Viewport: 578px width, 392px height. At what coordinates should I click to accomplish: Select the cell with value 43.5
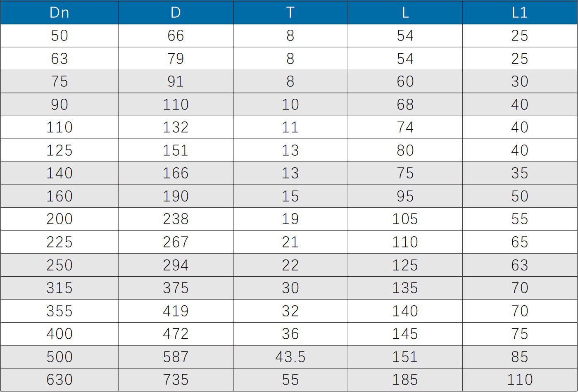click(x=290, y=357)
